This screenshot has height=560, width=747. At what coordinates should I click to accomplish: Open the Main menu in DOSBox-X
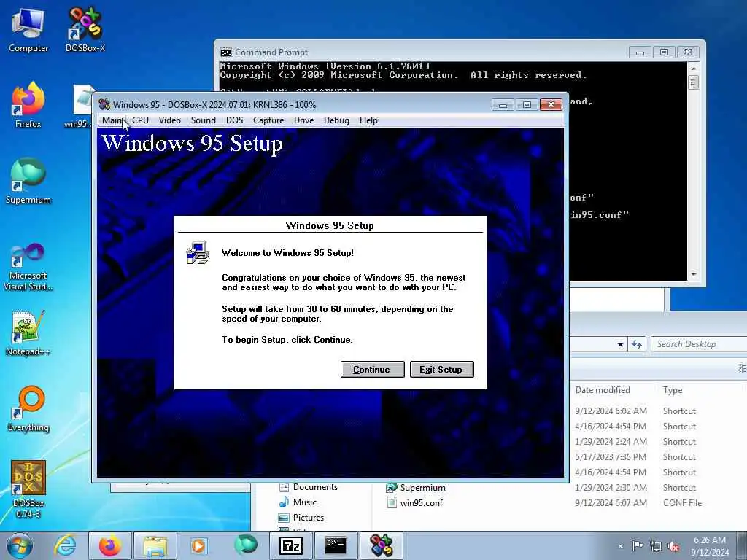(112, 120)
